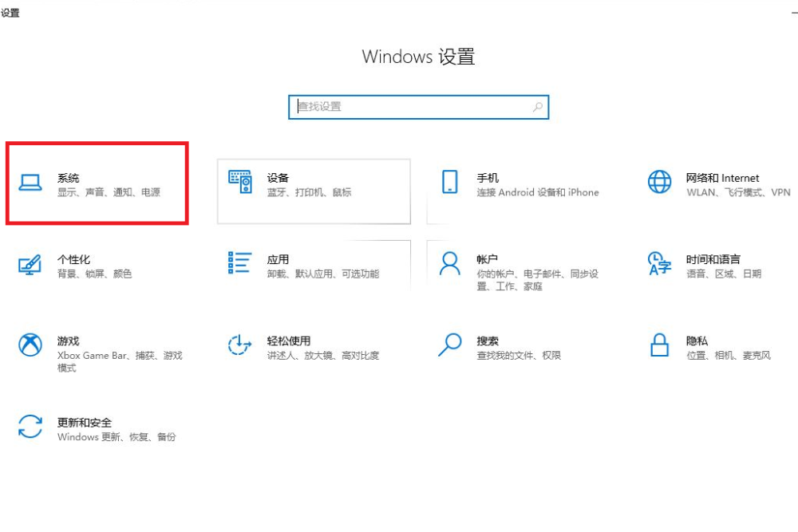798x532 pixels.
Task: Select the 时间和语言 category title
Action: point(713,259)
